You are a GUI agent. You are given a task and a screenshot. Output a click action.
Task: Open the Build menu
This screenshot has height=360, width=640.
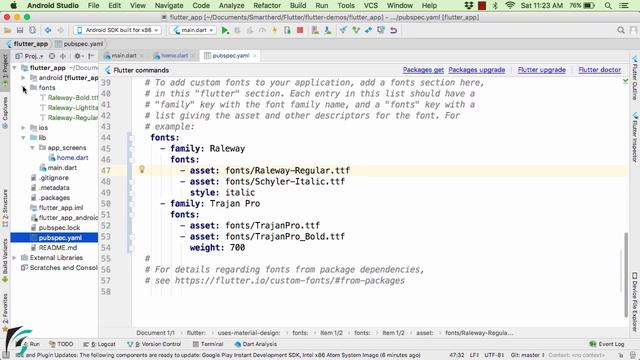point(298,6)
